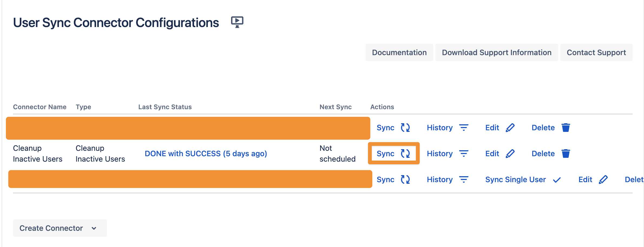Click the trash delete icon in the first row
Image resolution: width=644 pixels, height=247 pixels.
point(566,127)
